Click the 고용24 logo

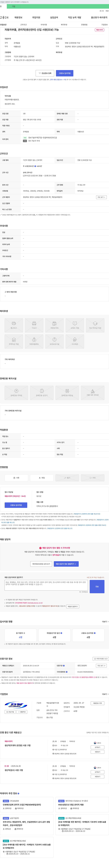pos(4,17)
